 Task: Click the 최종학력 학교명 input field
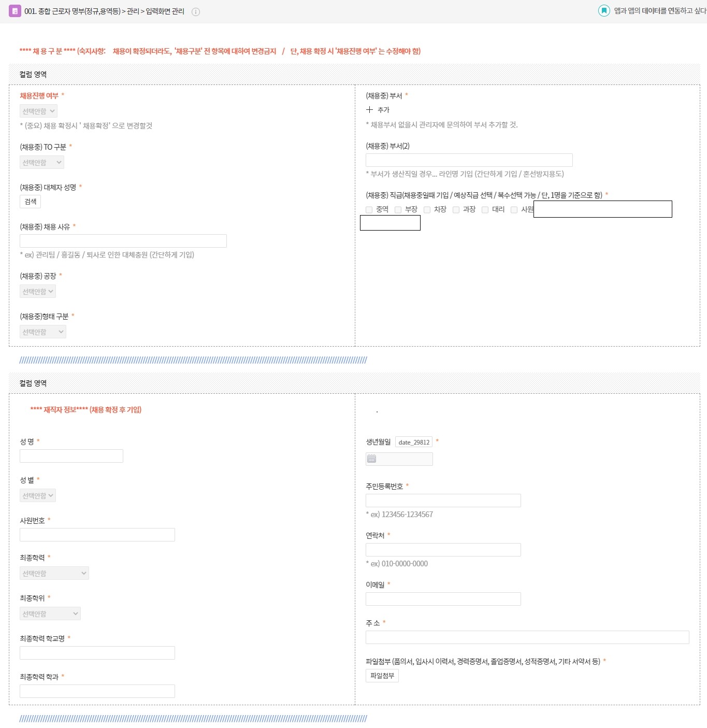coord(97,653)
